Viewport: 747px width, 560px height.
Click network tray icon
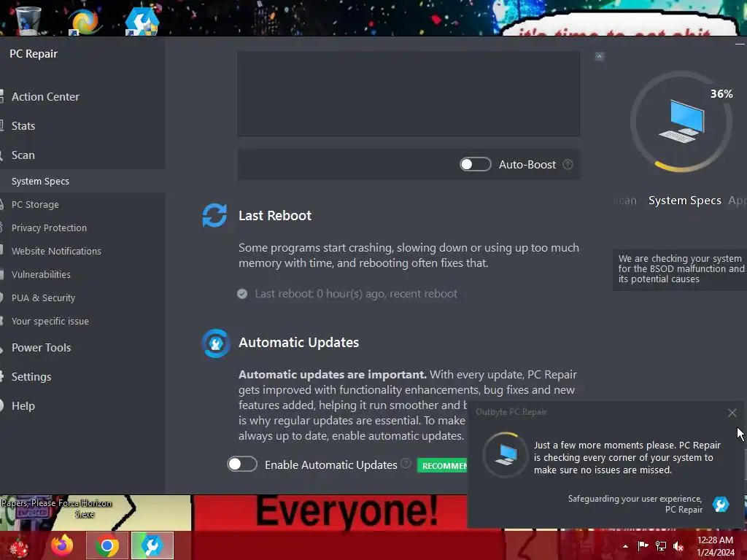click(x=661, y=546)
